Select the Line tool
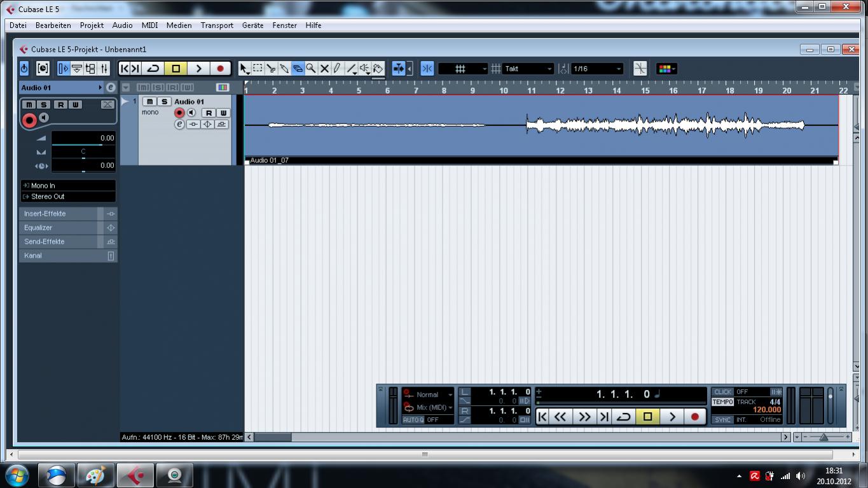This screenshot has height=488, width=868. coord(351,68)
